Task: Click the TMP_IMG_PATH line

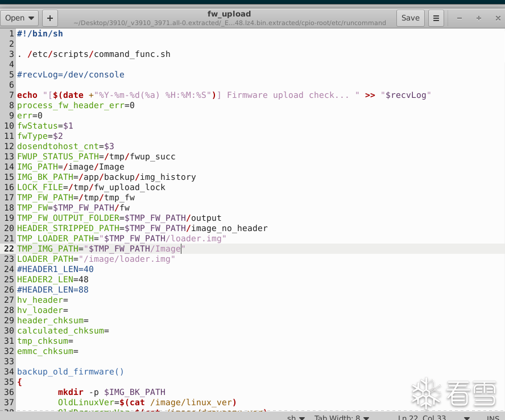Action: coord(101,249)
